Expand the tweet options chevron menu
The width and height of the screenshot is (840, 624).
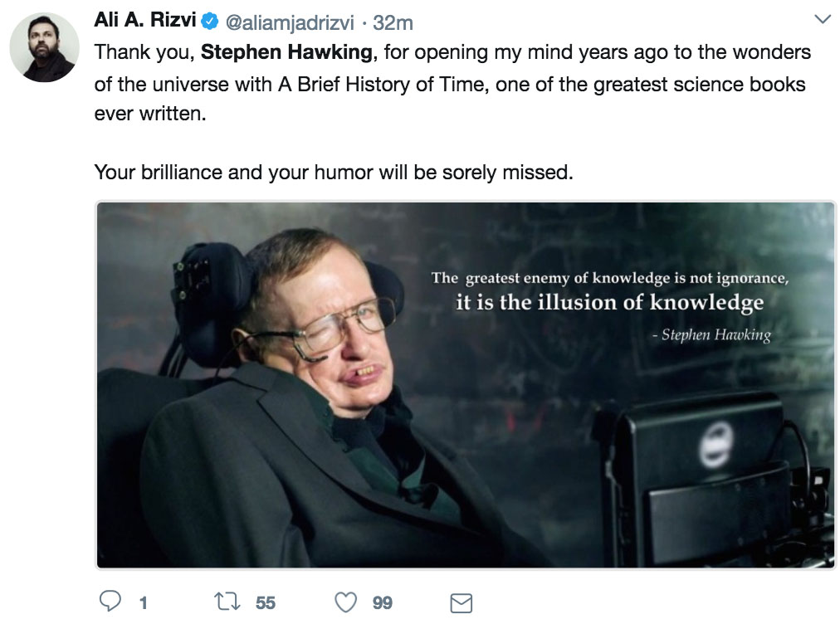[822, 19]
